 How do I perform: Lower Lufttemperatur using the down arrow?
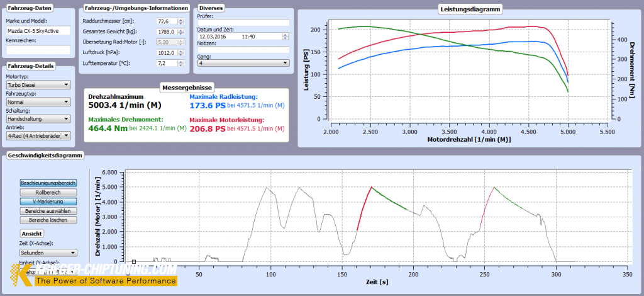coord(181,65)
